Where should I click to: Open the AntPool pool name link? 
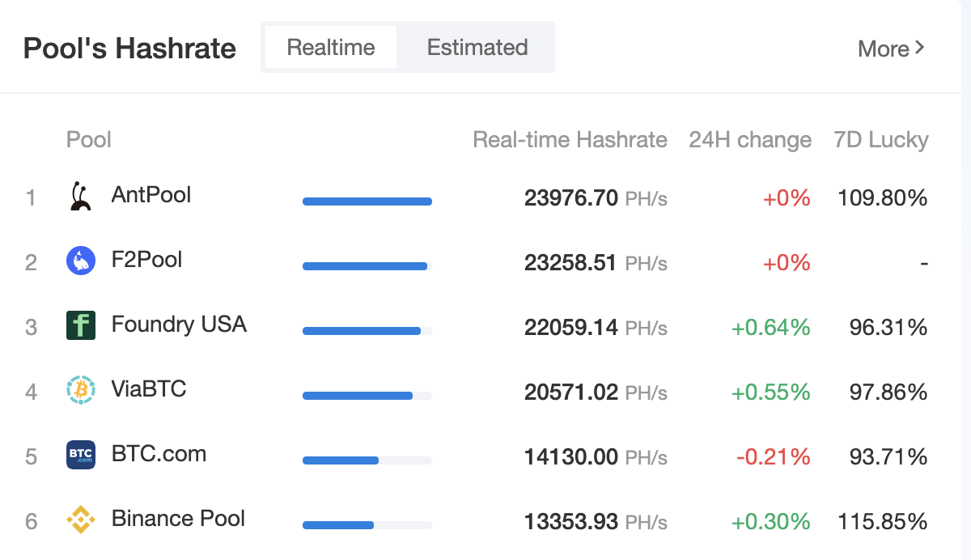(151, 195)
